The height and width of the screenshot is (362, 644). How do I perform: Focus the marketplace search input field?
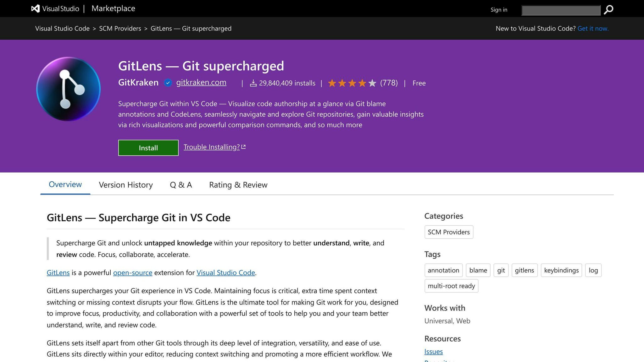pos(561,10)
